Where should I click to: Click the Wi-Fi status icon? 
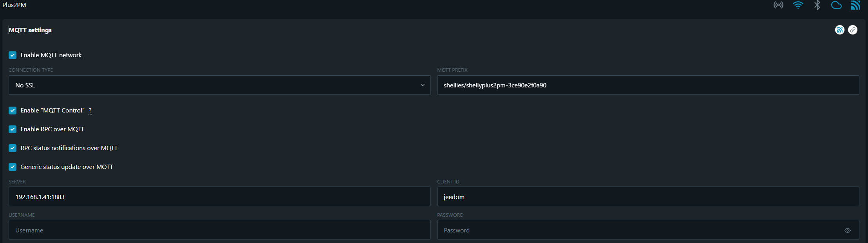(798, 5)
